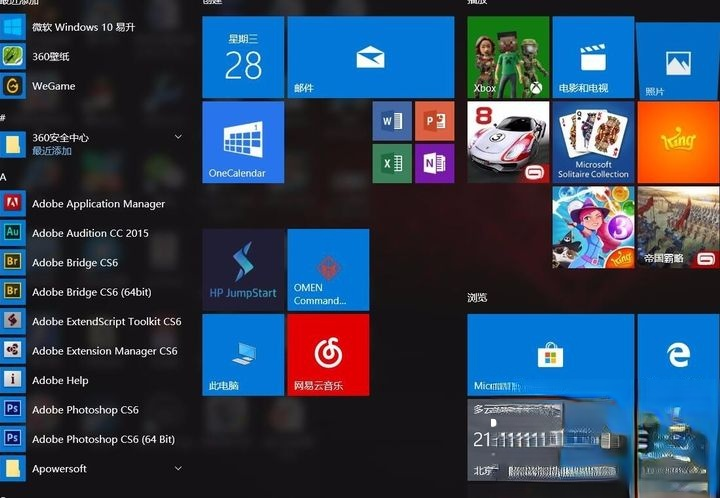Image resolution: width=720 pixels, height=498 pixels.
Task: Open the OneNote tile
Action: [x=435, y=163]
